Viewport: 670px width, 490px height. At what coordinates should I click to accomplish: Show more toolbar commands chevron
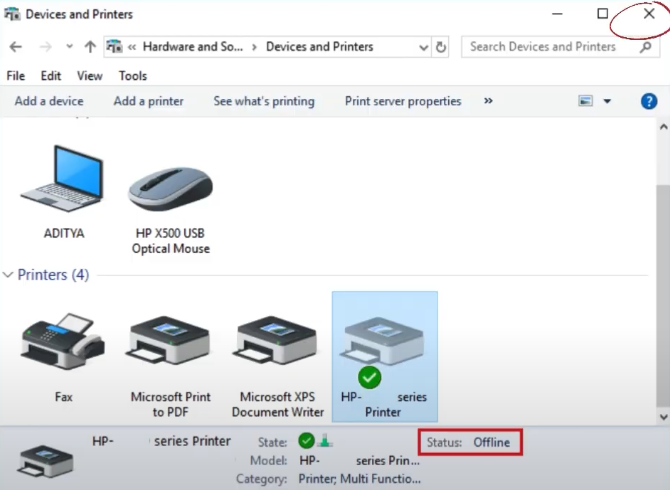point(488,101)
